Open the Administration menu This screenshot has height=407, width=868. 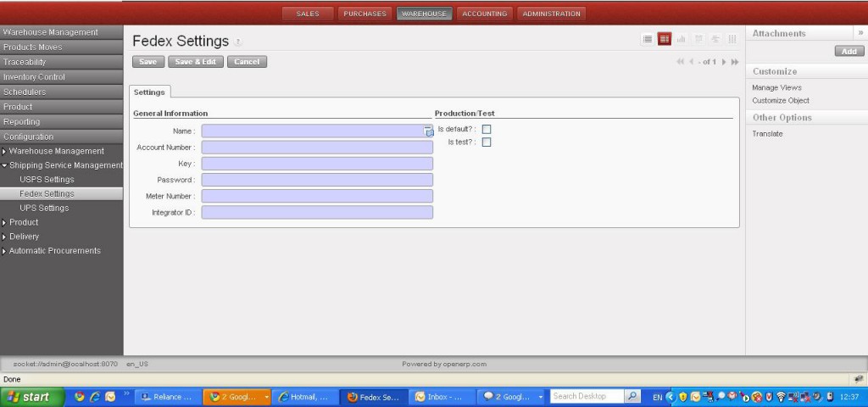551,14
